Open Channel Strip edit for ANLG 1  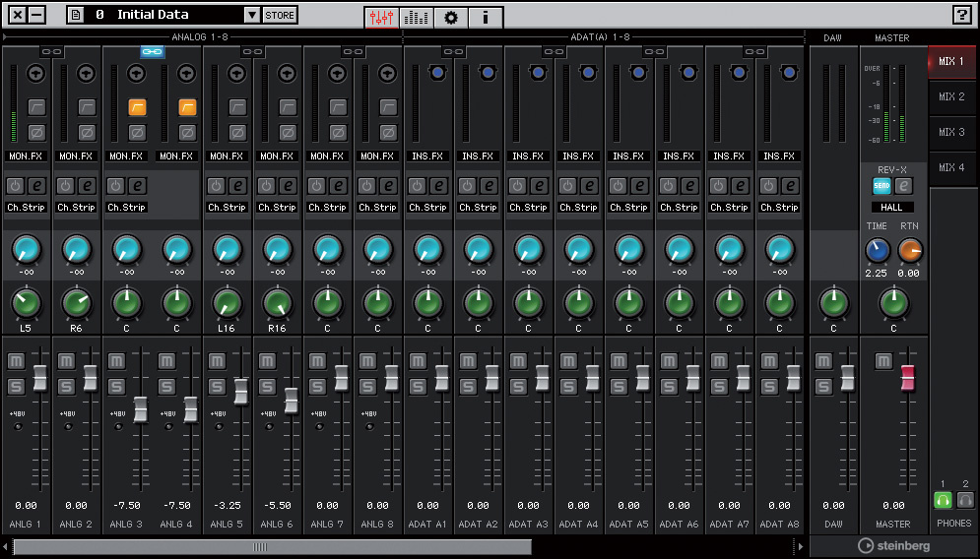tap(38, 185)
